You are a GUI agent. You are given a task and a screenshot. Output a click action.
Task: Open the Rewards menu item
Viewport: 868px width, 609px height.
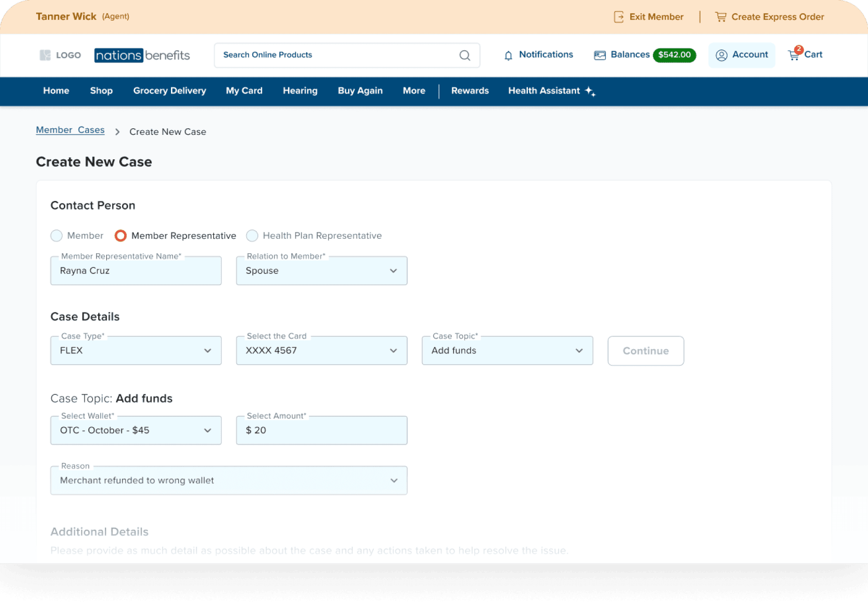click(x=470, y=91)
